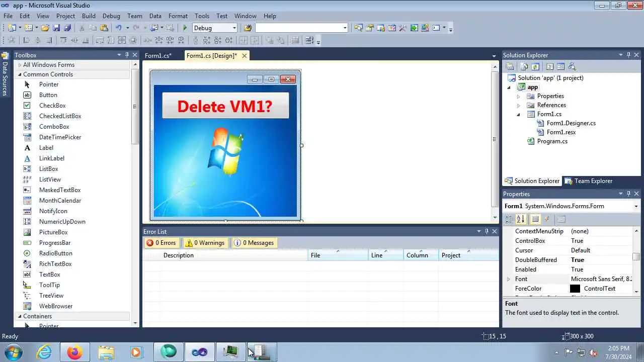Viewport: 644px width, 362px height.
Task: Open the Toolbox via the hammer-wrench icon
Action: (403, 28)
